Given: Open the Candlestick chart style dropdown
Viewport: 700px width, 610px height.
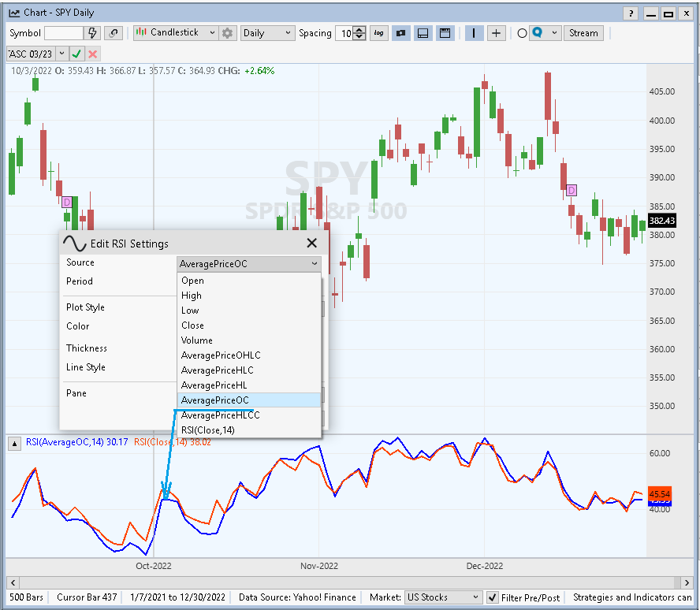Looking at the screenshot, I should 175,33.
